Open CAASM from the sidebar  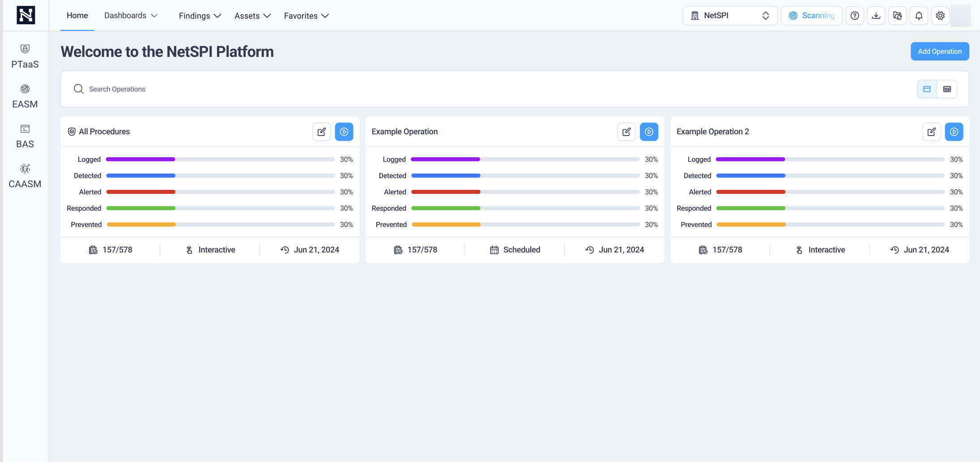(x=25, y=176)
